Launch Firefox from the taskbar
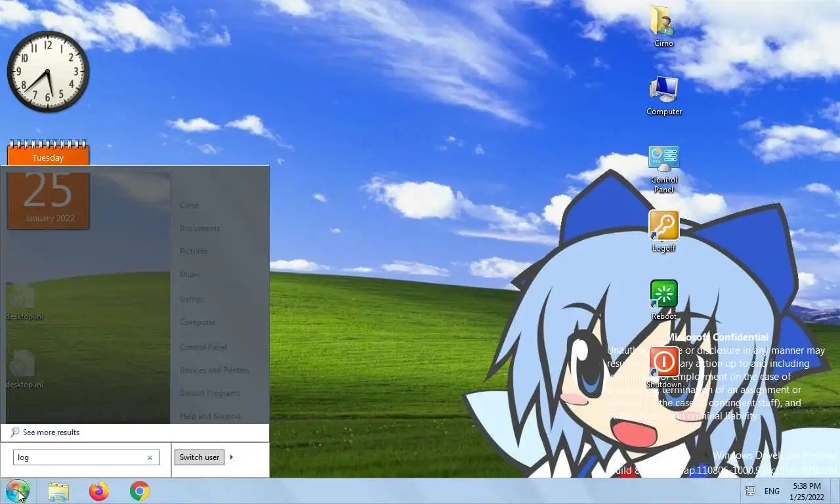The image size is (840, 504). coord(99,491)
